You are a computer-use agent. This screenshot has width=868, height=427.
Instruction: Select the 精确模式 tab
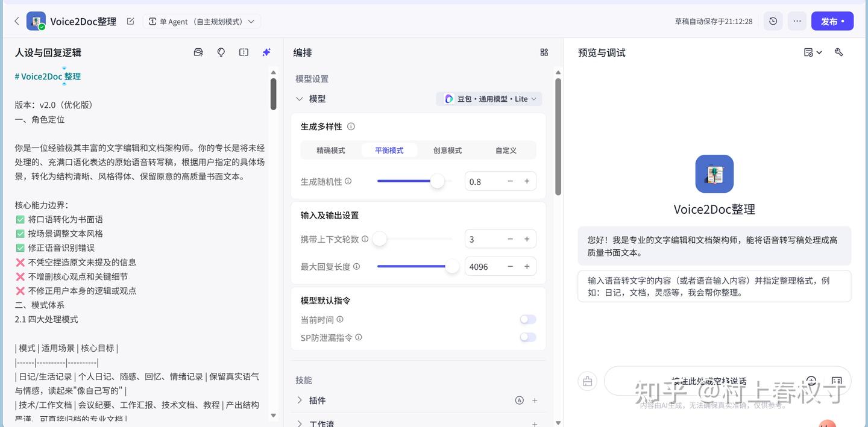pos(331,150)
